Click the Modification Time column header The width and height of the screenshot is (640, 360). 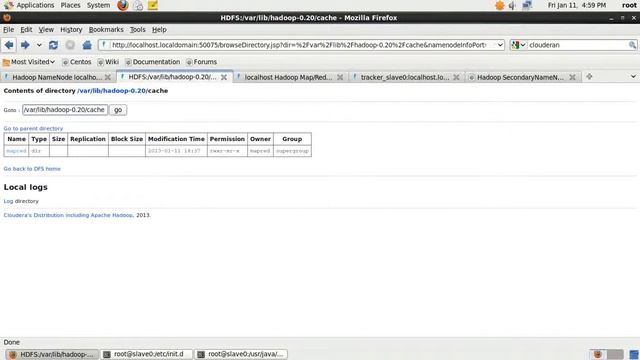coord(176,139)
